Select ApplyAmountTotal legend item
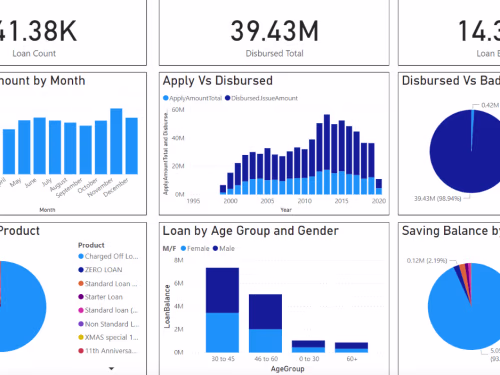Image resolution: width=500 pixels, height=375 pixels. [x=192, y=98]
